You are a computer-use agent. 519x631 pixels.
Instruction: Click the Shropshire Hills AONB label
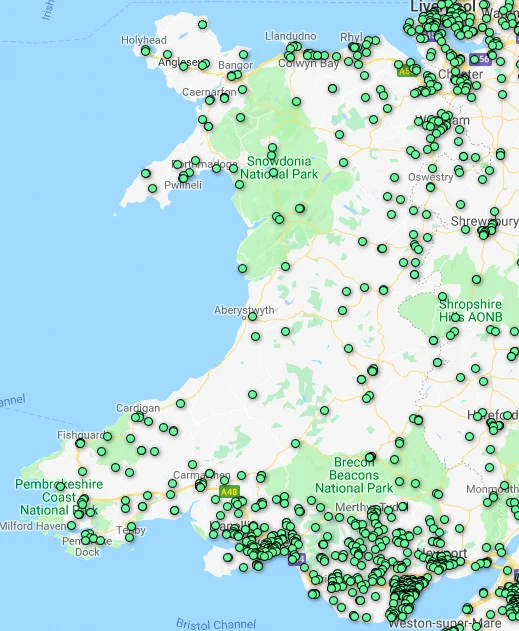[x=470, y=310]
